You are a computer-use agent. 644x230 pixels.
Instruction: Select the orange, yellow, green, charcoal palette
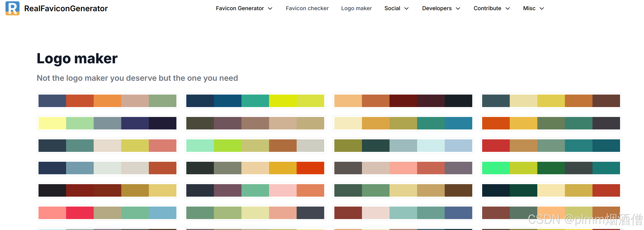551,123
